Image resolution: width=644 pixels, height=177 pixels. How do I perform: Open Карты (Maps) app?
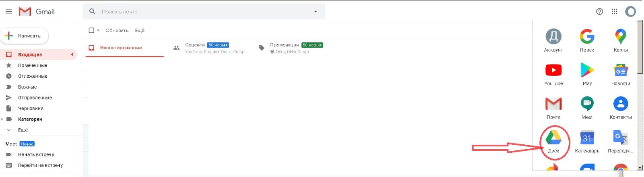tap(620, 40)
